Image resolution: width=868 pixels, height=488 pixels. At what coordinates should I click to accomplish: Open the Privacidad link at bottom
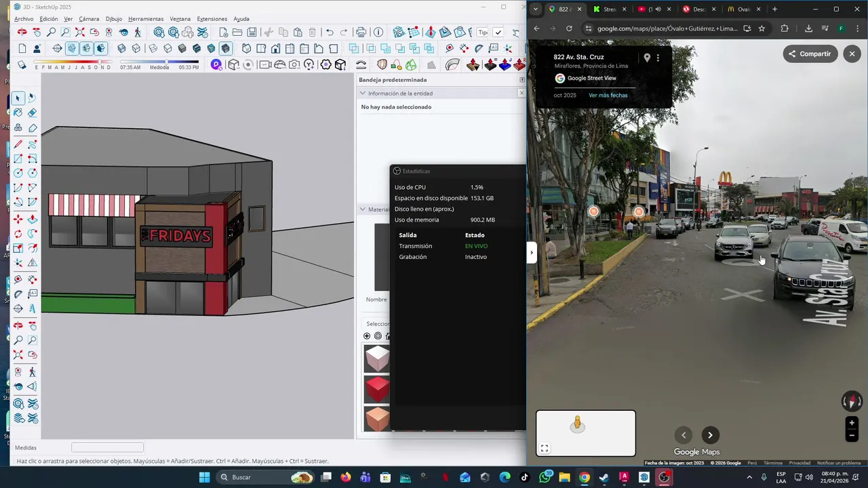(800, 463)
